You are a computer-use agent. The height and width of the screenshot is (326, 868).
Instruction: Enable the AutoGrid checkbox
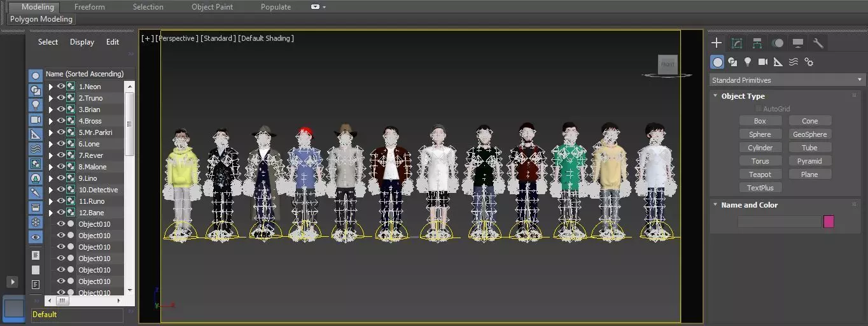[759, 109]
